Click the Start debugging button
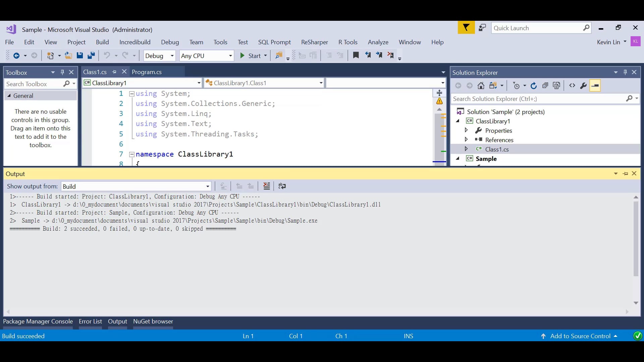 (x=251, y=56)
